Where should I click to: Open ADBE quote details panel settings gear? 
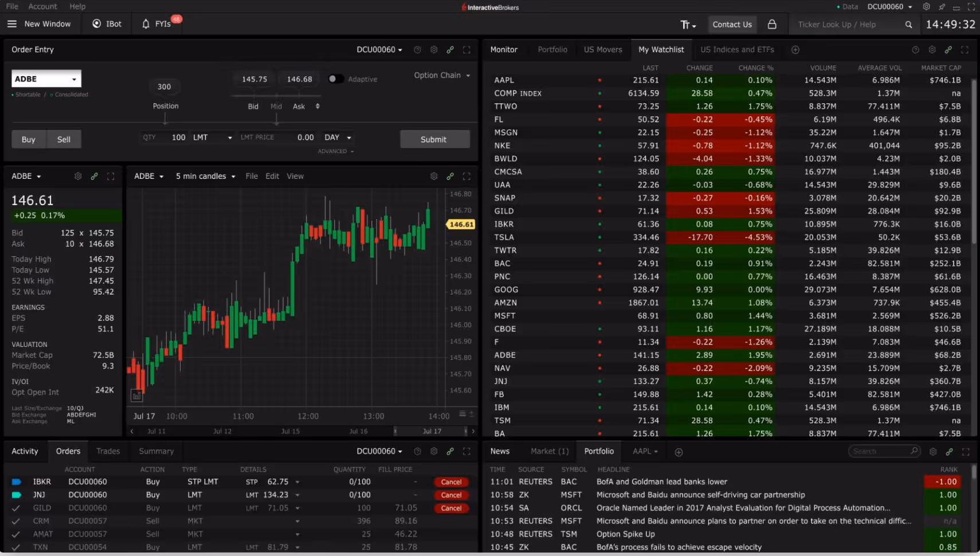click(x=78, y=177)
